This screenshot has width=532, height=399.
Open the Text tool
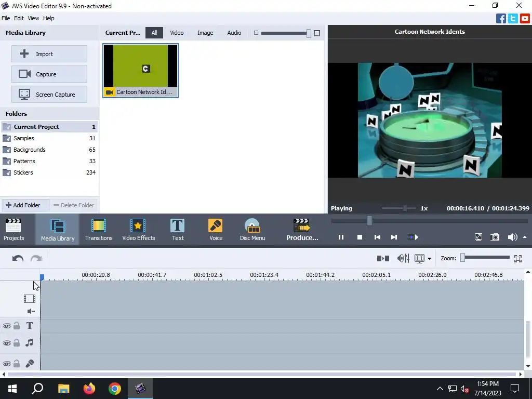coord(178,229)
